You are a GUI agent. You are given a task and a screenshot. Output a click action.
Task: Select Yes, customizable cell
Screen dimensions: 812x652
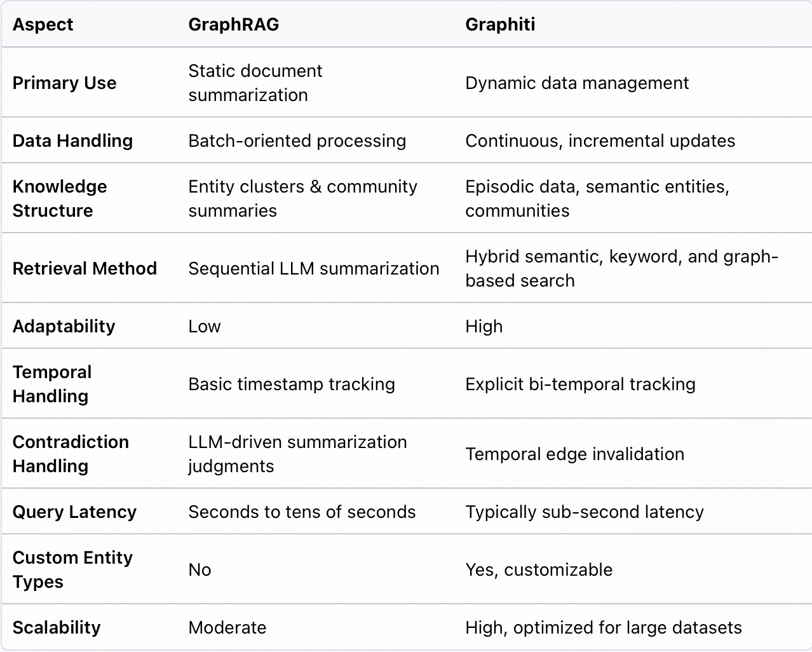click(x=539, y=570)
